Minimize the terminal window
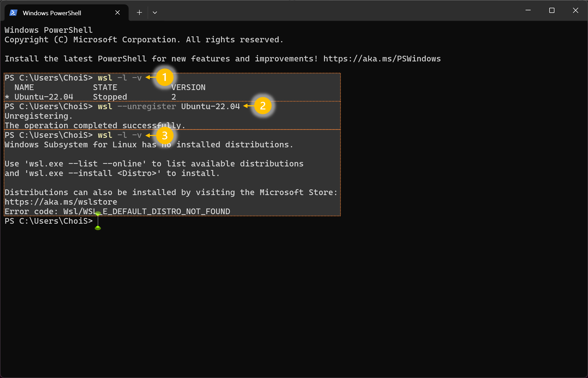588x378 pixels. [528, 10]
